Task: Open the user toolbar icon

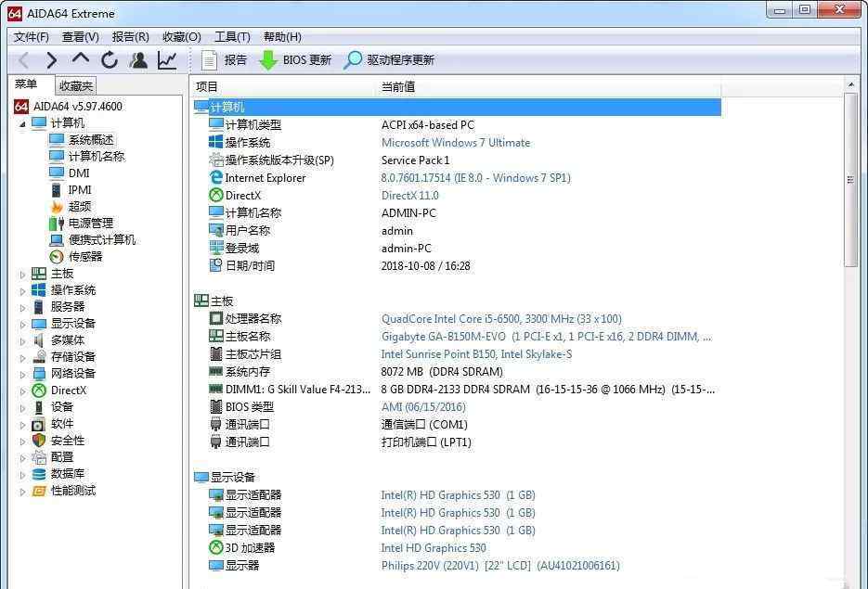Action: coord(138,59)
